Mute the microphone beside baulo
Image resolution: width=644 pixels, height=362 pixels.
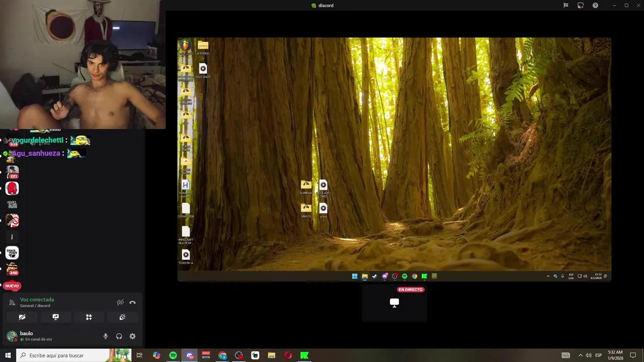click(x=106, y=336)
